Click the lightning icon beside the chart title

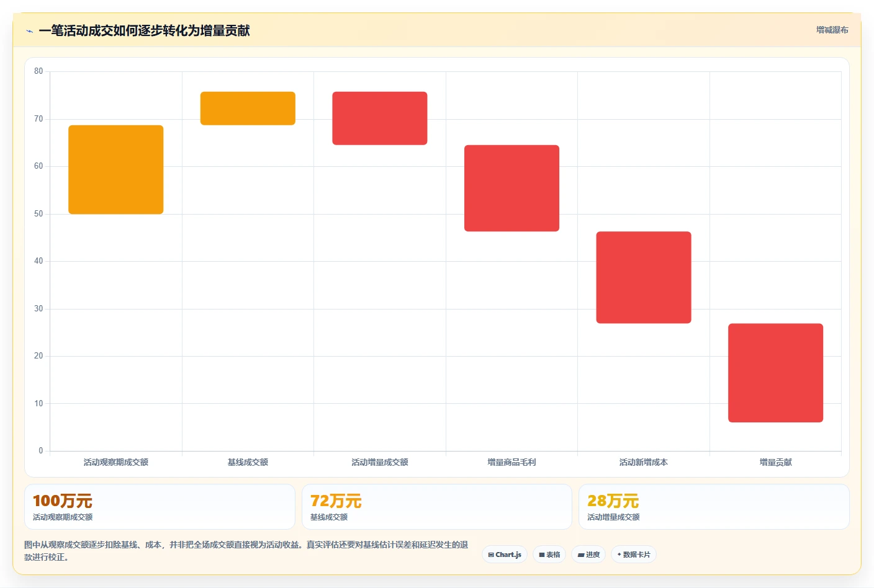(x=29, y=31)
